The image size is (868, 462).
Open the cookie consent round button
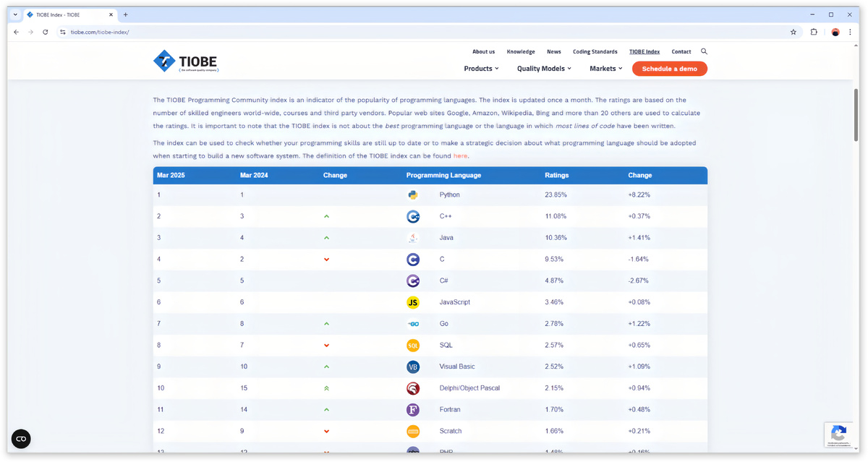[21, 439]
